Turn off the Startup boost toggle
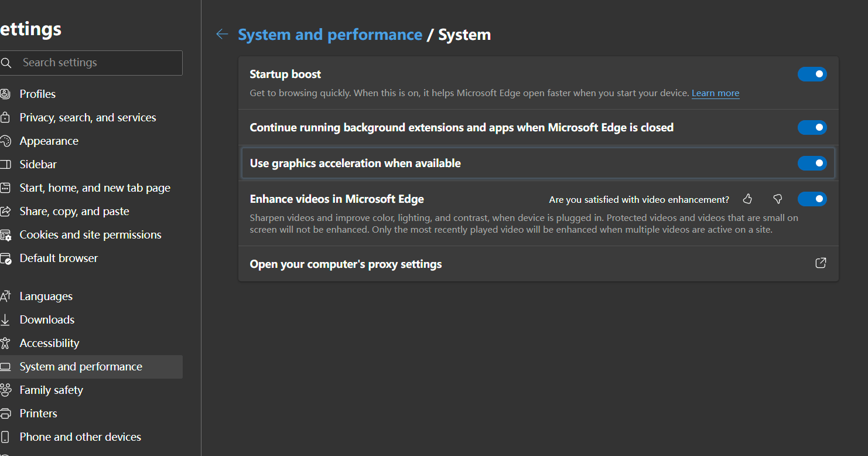 point(812,74)
